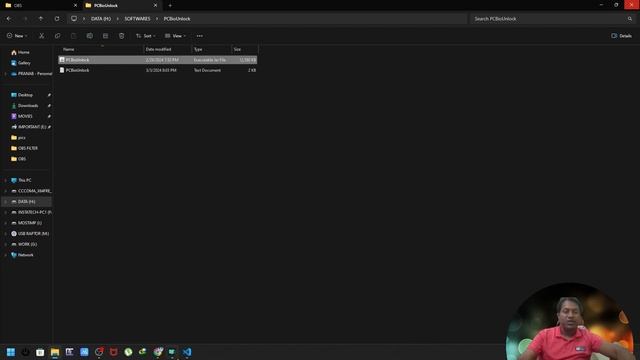Sort by Date modified column header
Image resolution: width=640 pixels, height=360 pixels.
[168, 49]
